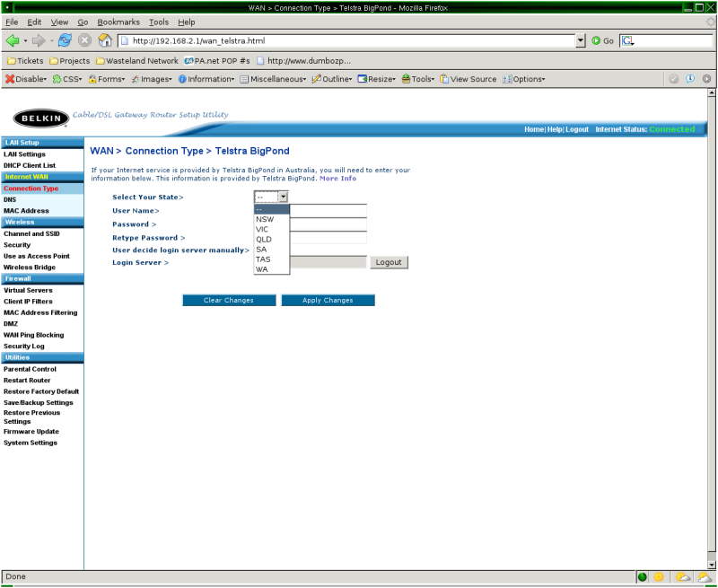Reload the page with the refresh icon
This screenshot has height=588, width=718.
(x=65, y=40)
